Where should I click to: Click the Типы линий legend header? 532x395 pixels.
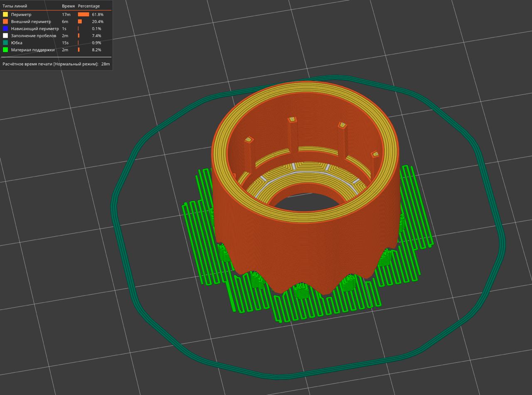tap(15, 6)
